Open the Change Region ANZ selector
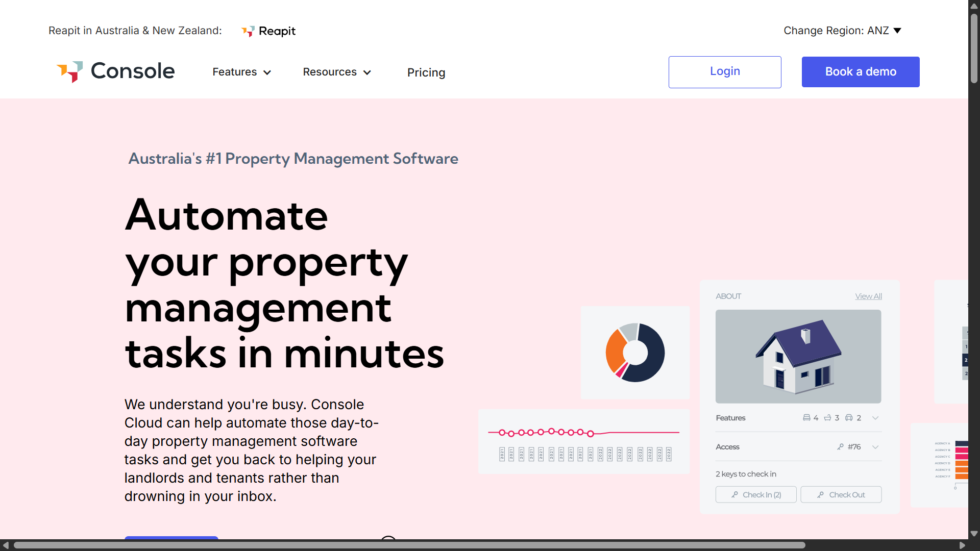The width and height of the screenshot is (980, 551). tap(842, 31)
